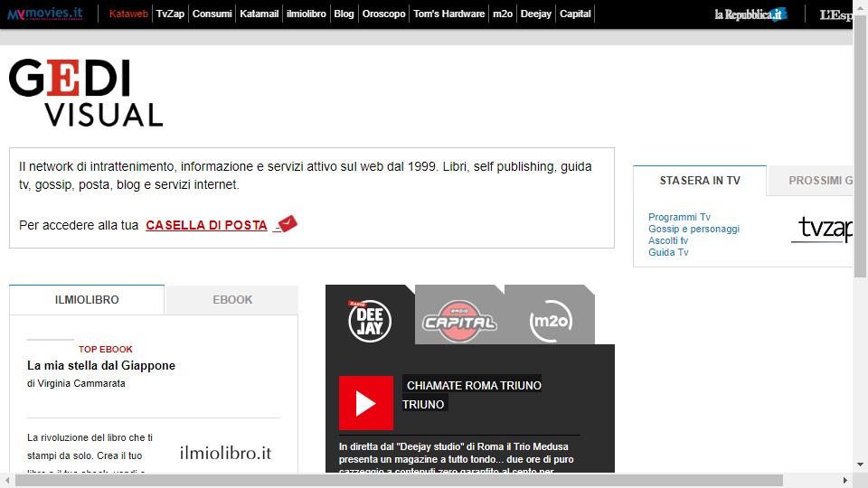This screenshot has width=868, height=488.
Task: Select the Radio Capital logo tab
Action: coord(459,321)
